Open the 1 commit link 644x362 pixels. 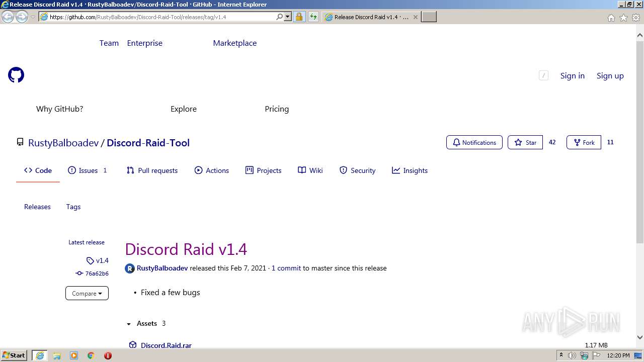286,268
